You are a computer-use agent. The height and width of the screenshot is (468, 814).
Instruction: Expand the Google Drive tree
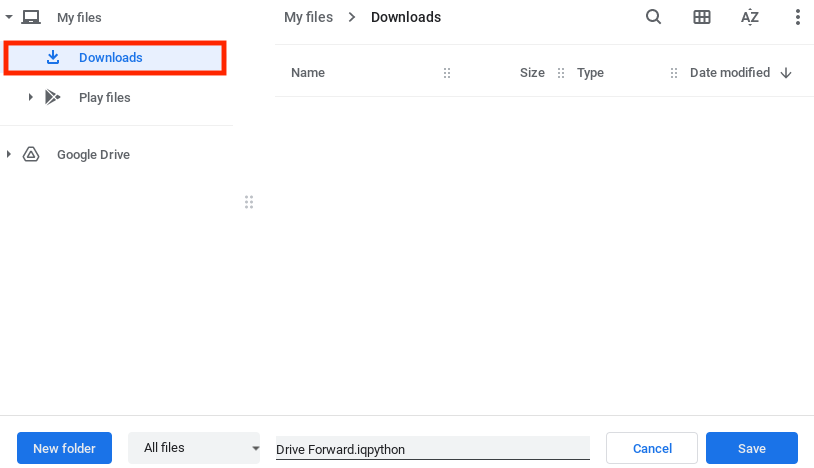pyautogui.click(x=9, y=155)
